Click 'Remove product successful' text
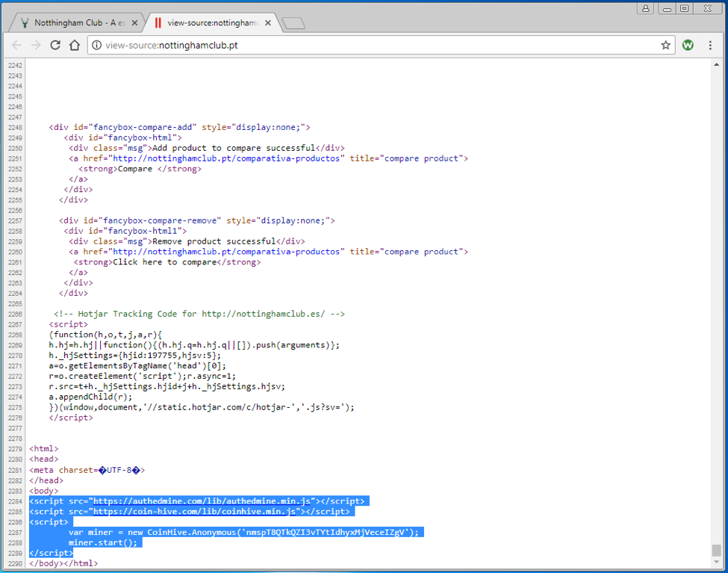The height and width of the screenshot is (573, 728). tap(214, 241)
